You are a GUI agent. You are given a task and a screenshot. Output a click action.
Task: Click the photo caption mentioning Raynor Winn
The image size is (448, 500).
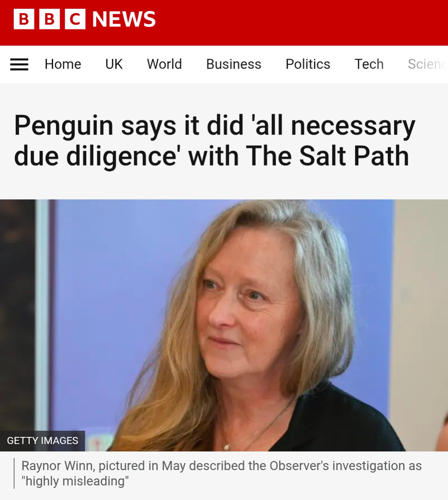click(221, 473)
